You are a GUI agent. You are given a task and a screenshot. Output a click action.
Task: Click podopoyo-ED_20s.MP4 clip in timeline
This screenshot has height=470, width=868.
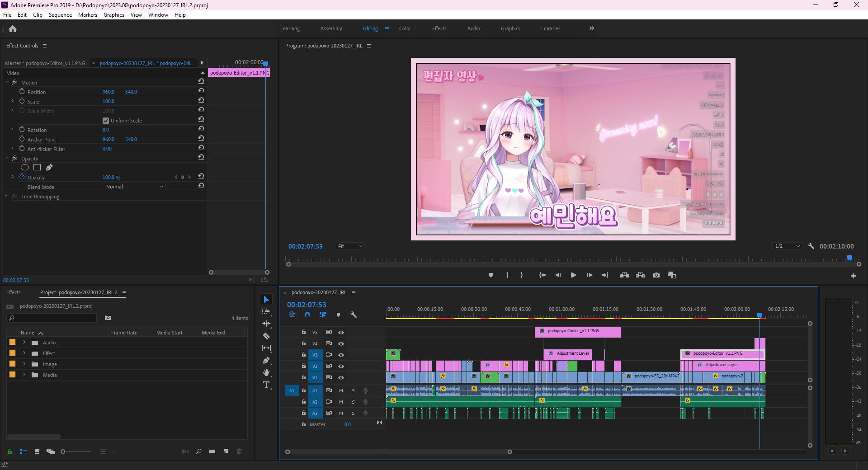[651, 376]
